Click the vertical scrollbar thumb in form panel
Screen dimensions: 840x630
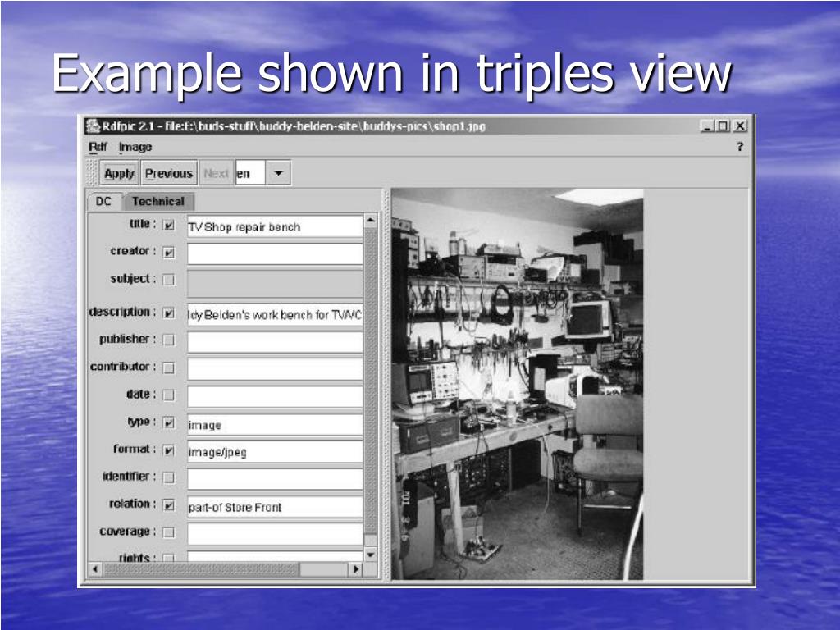[370, 381]
